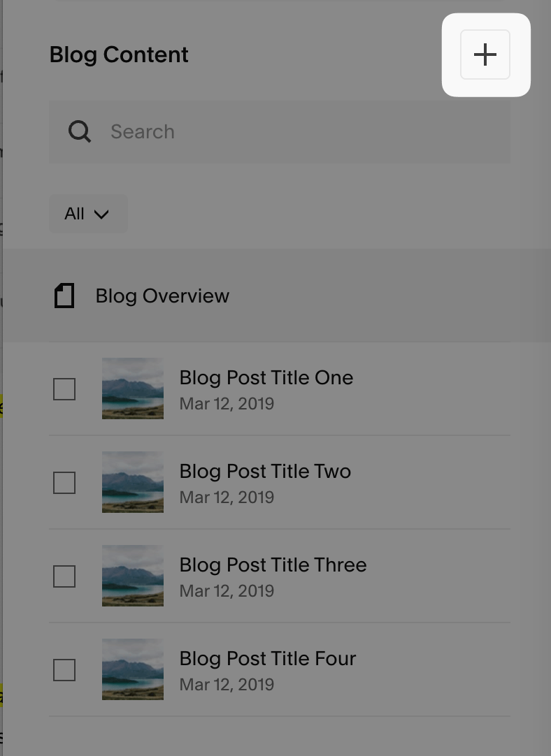The image size is (551, 756).
Task: Click the thumbnail of Blog Post Title Three
Action: coord(133,576)
